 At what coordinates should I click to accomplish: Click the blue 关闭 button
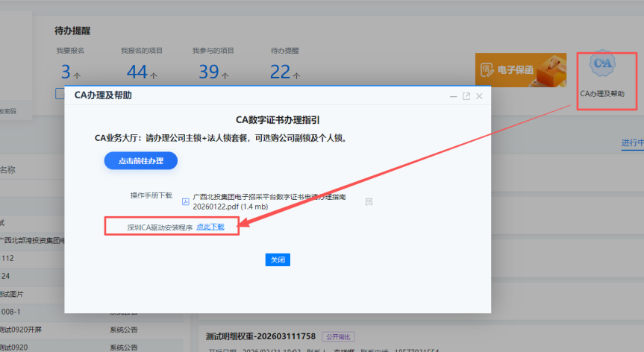click(x=278, y=260)
